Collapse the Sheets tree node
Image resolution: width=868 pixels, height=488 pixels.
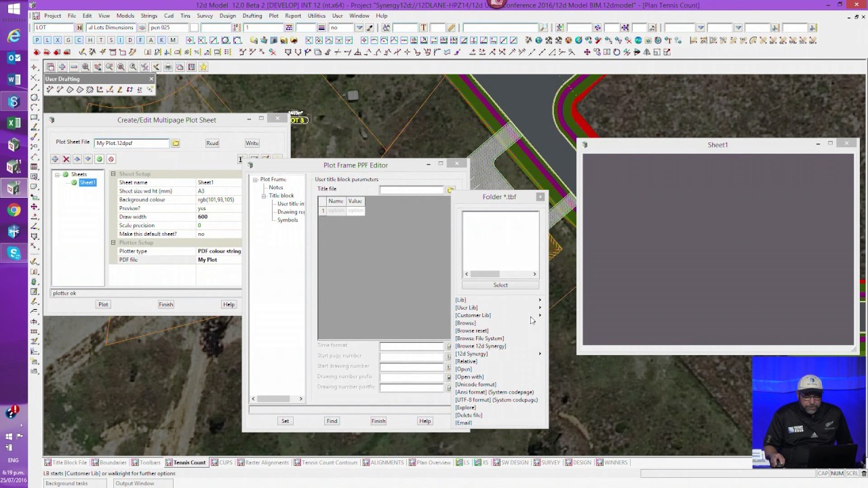(58, 174)
